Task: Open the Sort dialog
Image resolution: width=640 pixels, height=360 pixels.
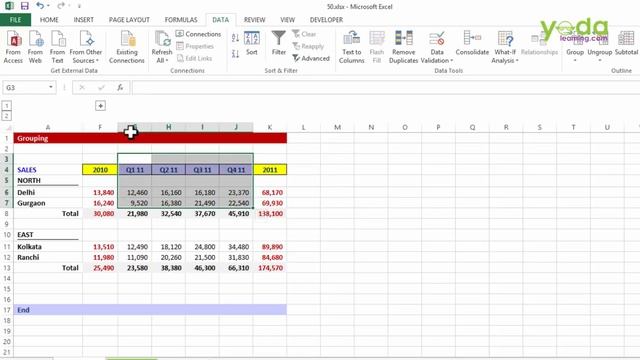Action: tap(252, 44)
